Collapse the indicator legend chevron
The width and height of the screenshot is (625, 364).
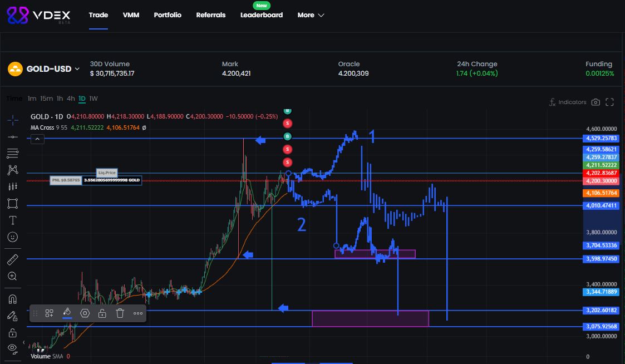(x=37, y=139)
